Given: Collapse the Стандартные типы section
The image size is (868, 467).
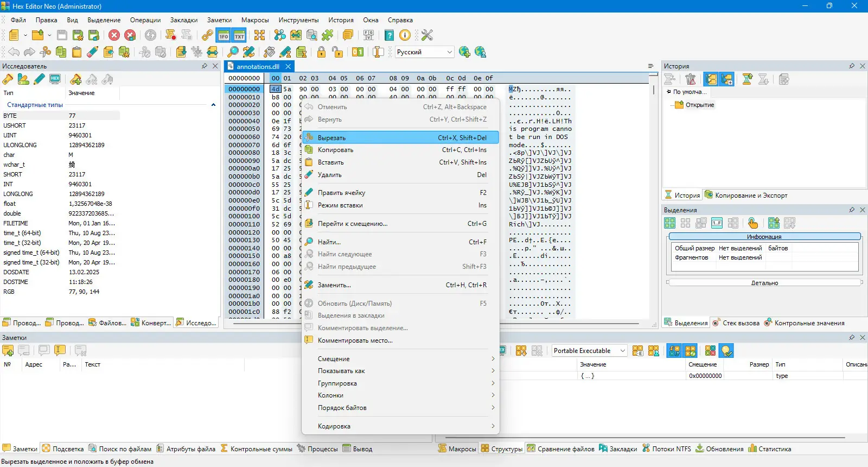Looking at the screenshot, I should tap(213, 105).
